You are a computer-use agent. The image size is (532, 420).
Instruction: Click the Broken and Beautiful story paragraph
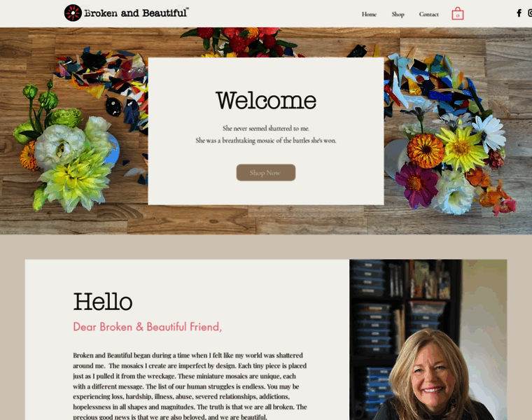[x=190, y=386]
